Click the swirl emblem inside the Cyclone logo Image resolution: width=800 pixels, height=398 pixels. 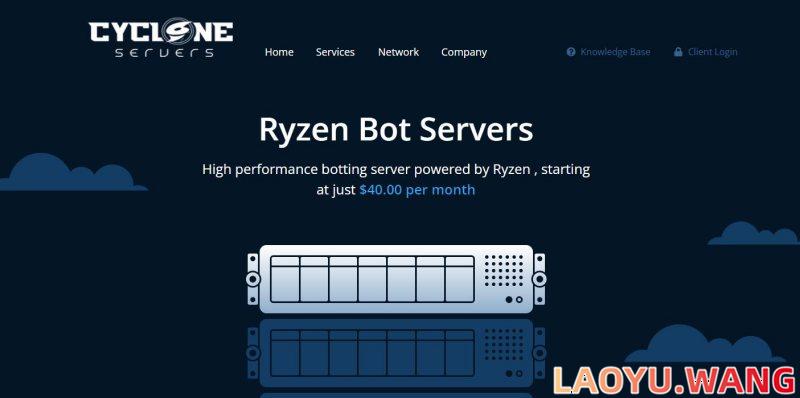tap(178, 31)
